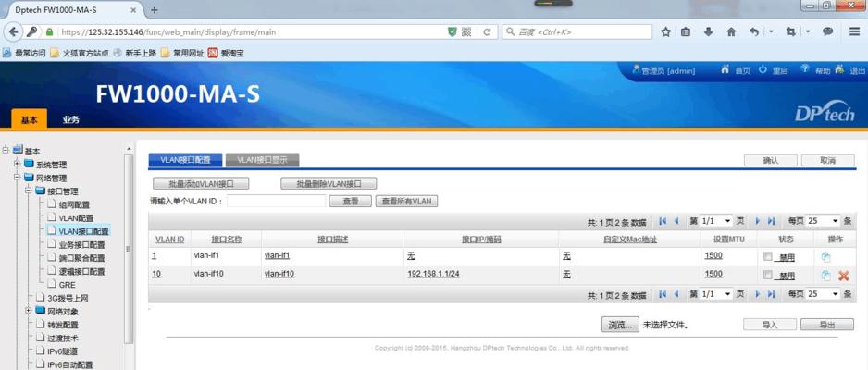The width and height of the screenshot is (868, 370).
Task: Click the 浏览... file browse button
Action: tap(621, 325)
